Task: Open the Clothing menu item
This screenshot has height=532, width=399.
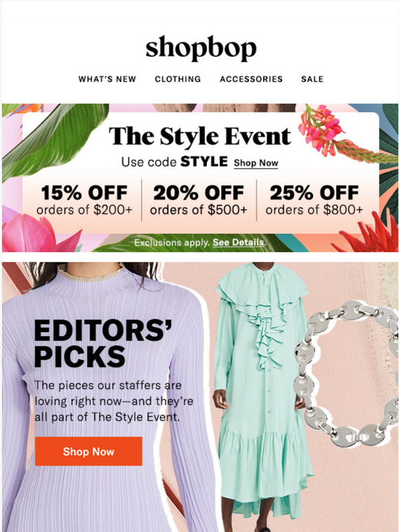Action: coord(177,79)
